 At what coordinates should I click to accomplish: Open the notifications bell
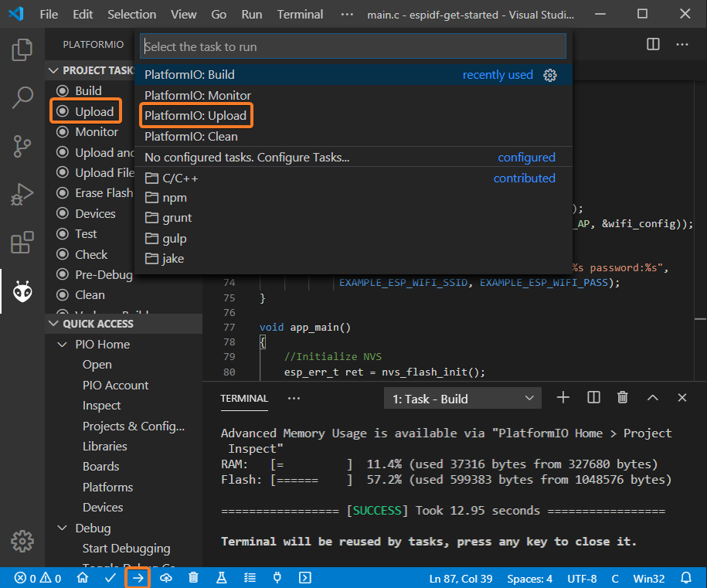point(686,578)
